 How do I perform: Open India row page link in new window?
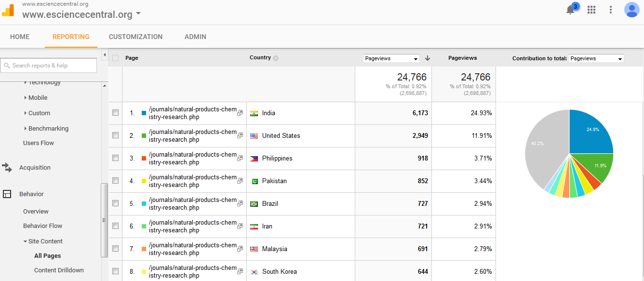[240, 113]
